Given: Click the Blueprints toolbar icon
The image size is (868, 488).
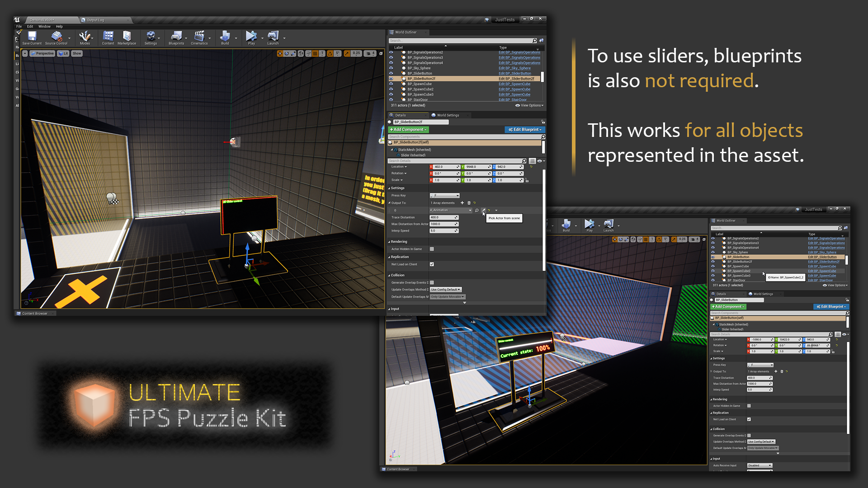Looking at the screenshot, I should [176, 38].
